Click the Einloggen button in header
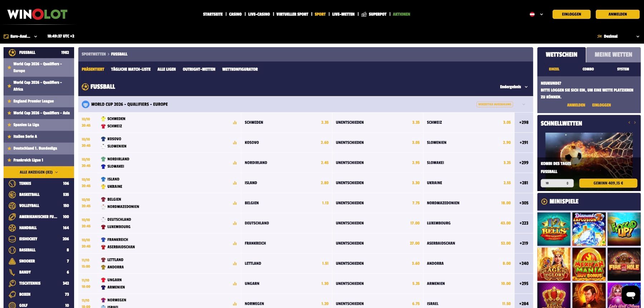 pyautogui.click(x=571, y=14)
